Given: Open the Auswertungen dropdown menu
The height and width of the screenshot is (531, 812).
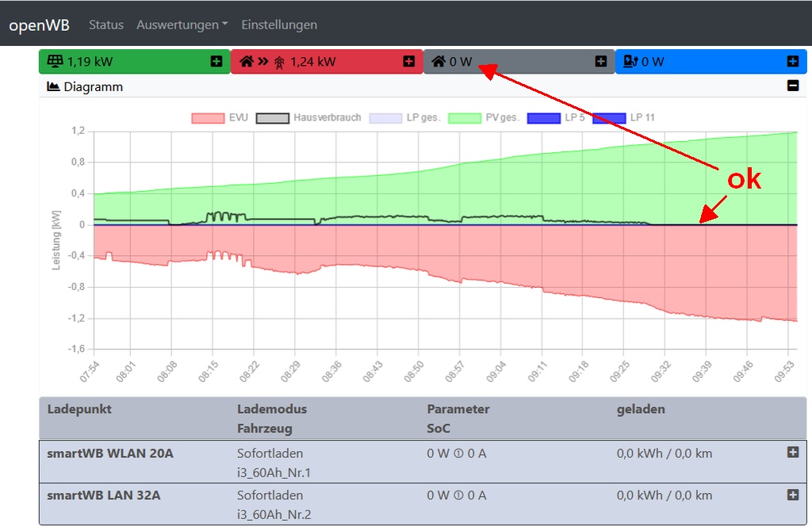Looking at the screenshot, I should 182,25.
